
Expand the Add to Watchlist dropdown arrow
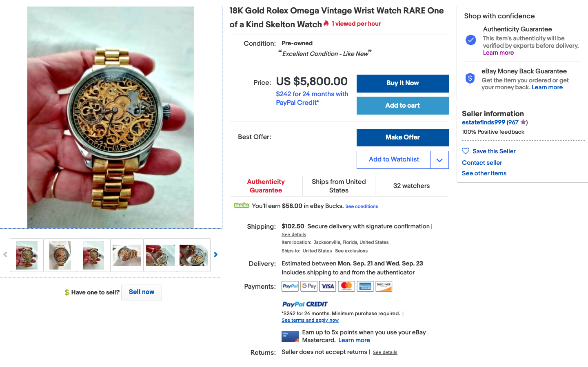[439, 160]
